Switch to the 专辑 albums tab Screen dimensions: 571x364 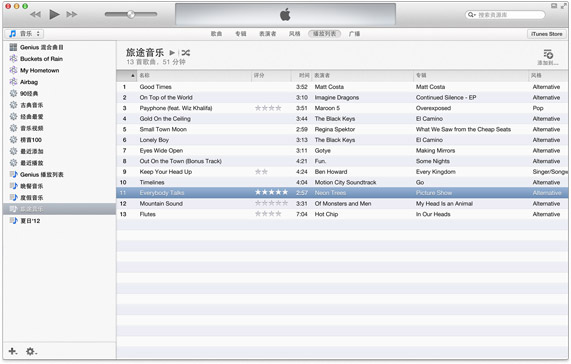pos(240,34)
